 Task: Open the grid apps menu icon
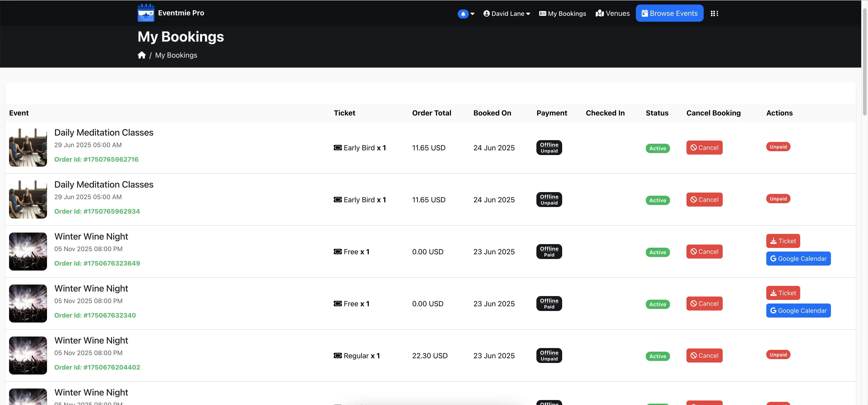click(x=714, y=14)
